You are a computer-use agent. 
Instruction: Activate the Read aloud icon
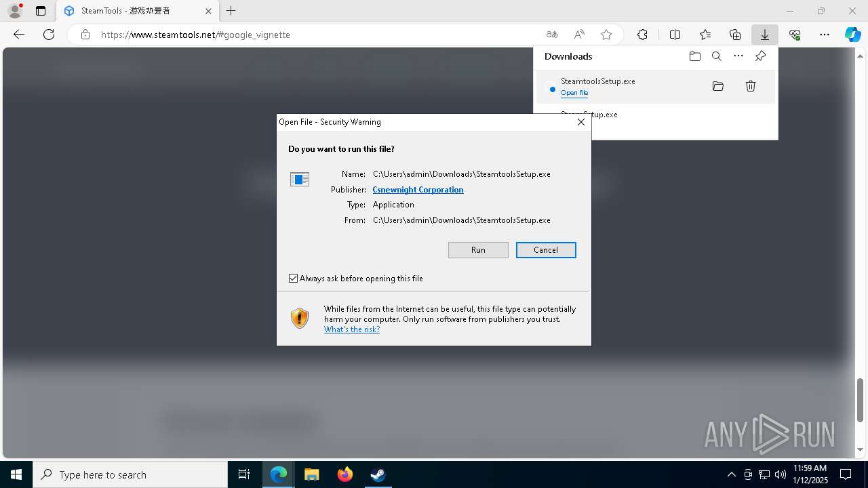tap(579, 35)
